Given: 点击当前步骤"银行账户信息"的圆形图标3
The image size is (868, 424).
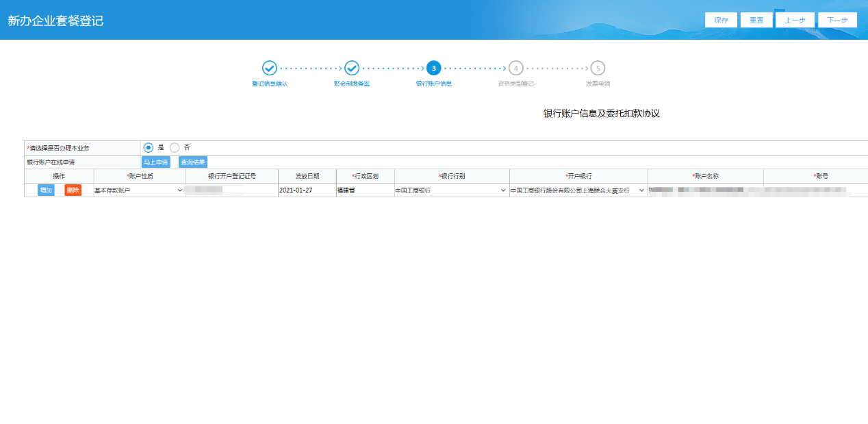Looking at the screenshot, I should (x=434, y=68).
